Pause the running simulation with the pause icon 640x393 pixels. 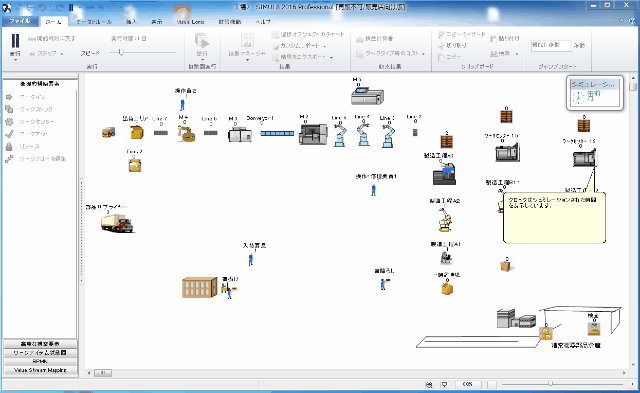click(x=15, y=41)
